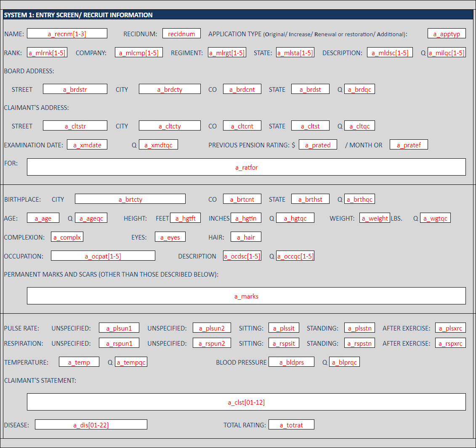Click the REGIMENT field

[227, 53]
